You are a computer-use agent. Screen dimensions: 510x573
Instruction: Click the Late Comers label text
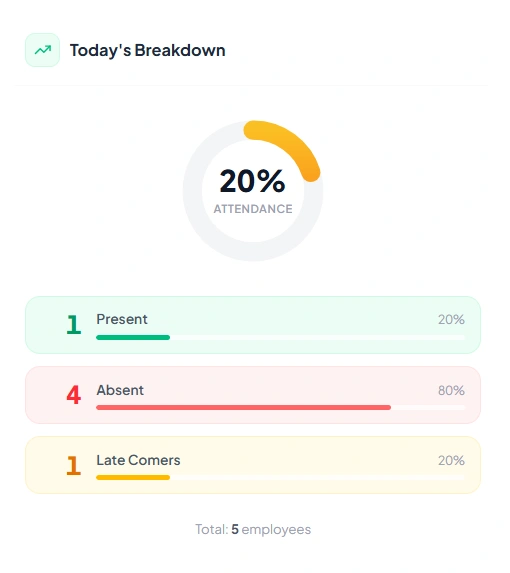pyautogui.click(x=138, y=460)
